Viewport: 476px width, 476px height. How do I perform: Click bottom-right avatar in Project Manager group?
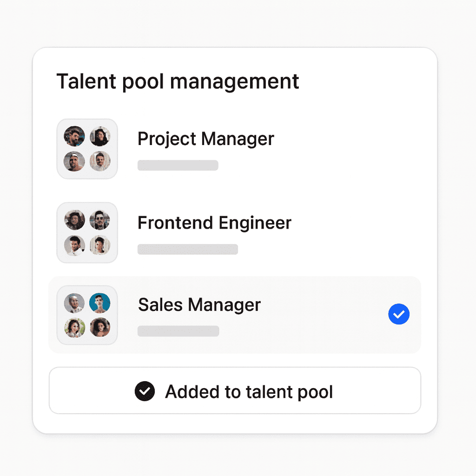click(x=100, y=161)
